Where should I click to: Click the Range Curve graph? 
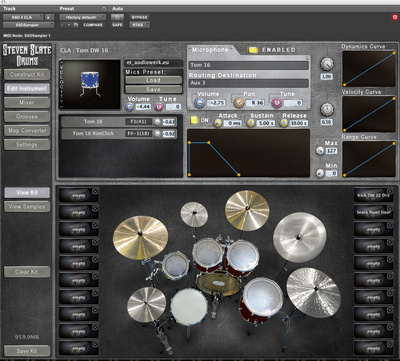click(369, 159)
